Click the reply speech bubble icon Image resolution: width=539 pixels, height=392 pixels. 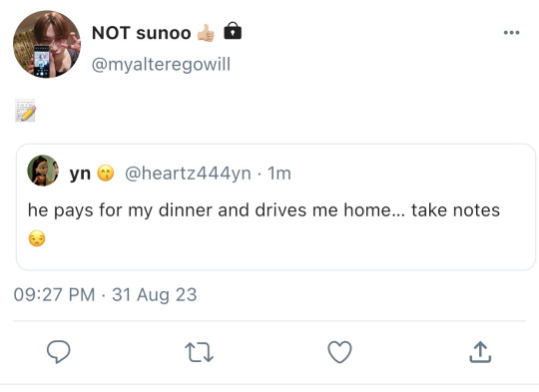click(59, 352)
